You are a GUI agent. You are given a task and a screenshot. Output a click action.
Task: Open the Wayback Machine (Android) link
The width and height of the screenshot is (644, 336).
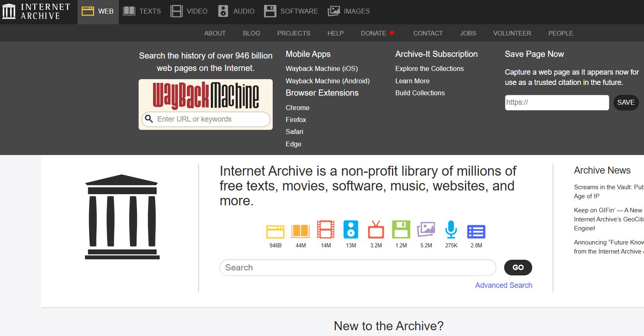click(328, 81)
